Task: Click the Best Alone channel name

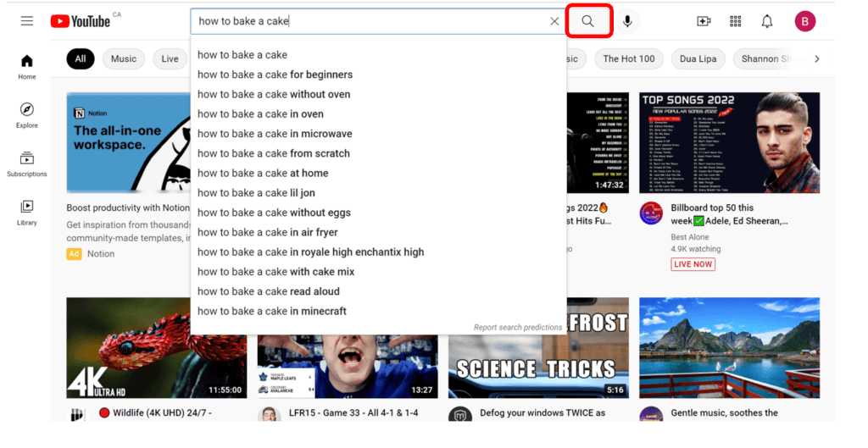Action: coord(690,237)
